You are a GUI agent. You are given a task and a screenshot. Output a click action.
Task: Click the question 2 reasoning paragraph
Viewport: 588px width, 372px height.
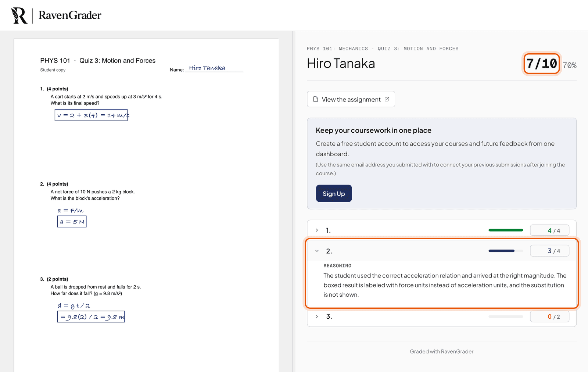point(445,285)
